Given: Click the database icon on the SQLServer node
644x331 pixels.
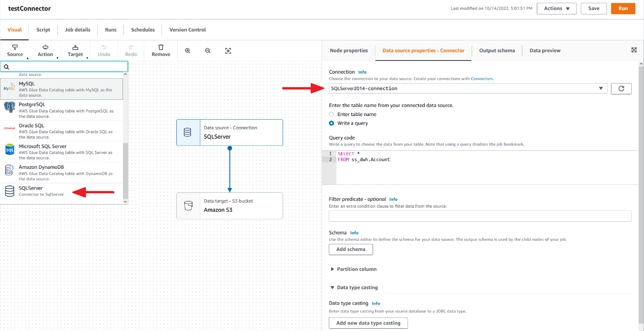Looking at the screenshot, I should click(x=188, y=132).
